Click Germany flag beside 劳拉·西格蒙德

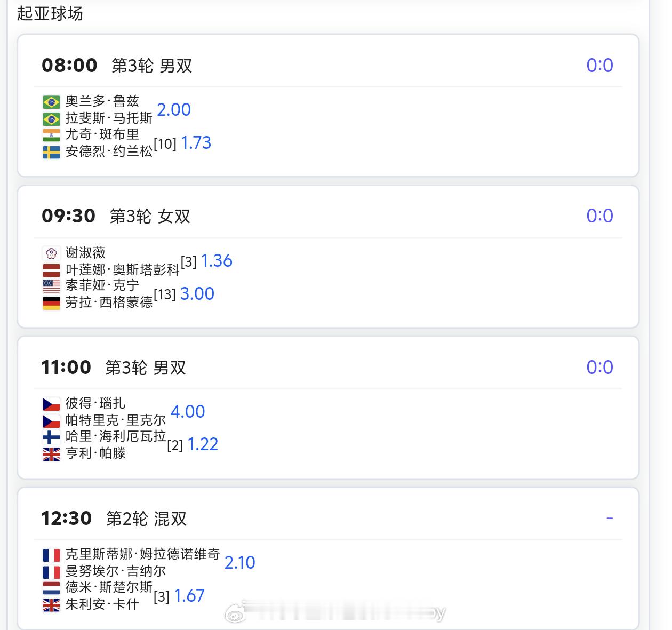[x=51, y=303]
